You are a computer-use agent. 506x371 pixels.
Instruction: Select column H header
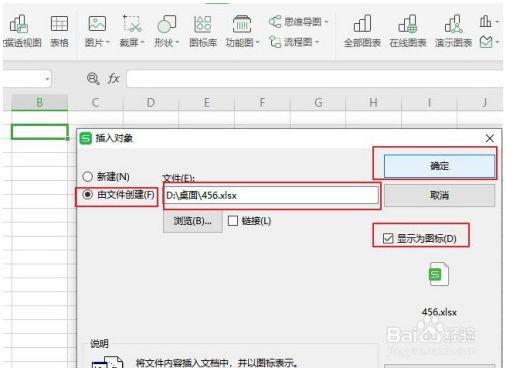point(374,102)
